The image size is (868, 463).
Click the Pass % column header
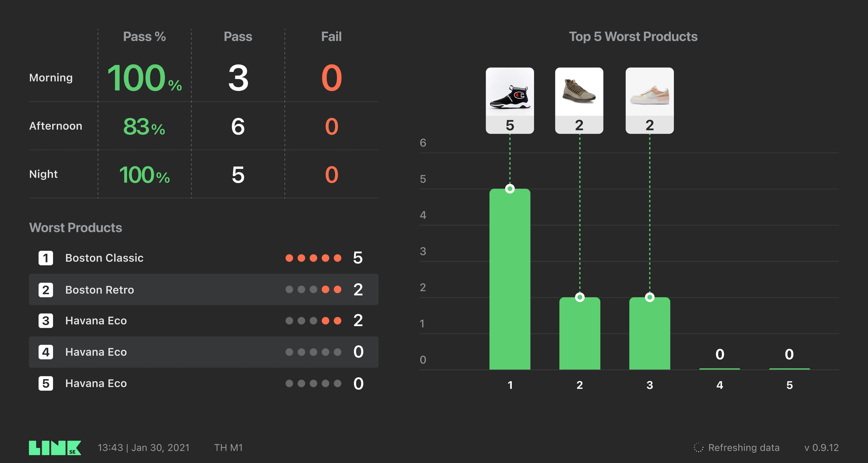click(145, 37)
